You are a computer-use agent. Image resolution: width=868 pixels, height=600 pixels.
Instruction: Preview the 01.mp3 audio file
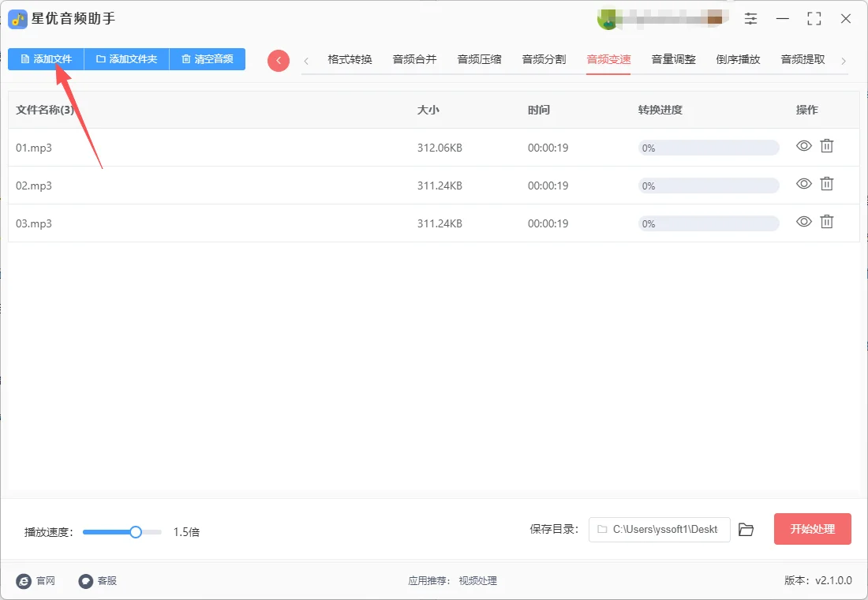point(803,147)
